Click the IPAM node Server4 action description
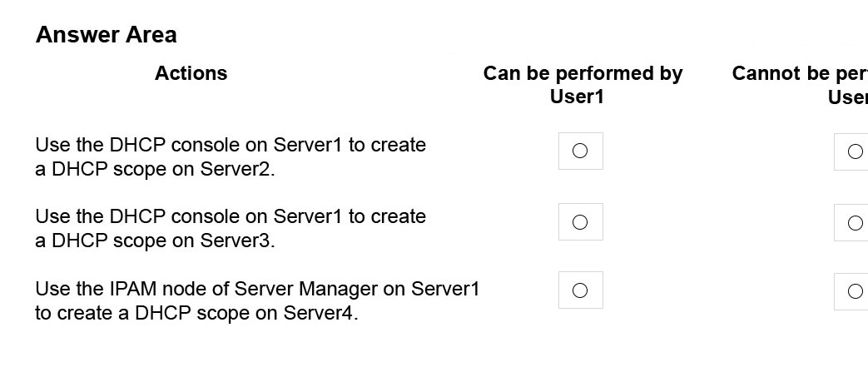This screenshot has height=372, width=868. 257,300
